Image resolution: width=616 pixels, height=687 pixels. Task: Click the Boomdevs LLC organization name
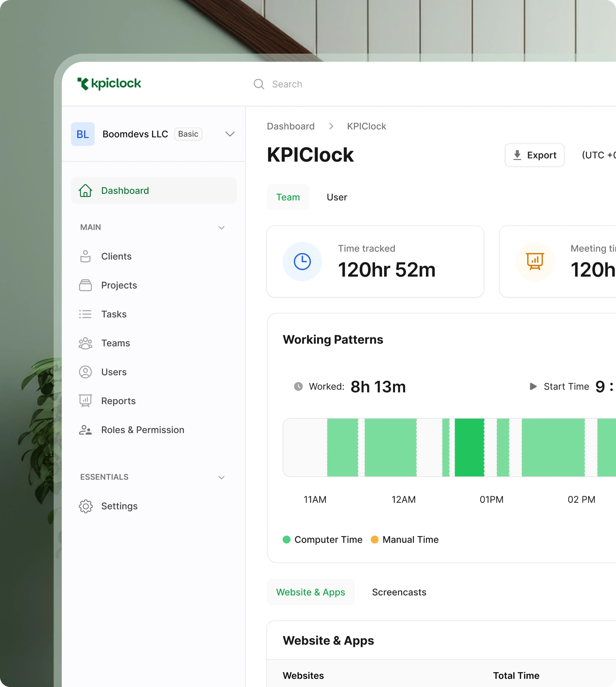(135, 134)
